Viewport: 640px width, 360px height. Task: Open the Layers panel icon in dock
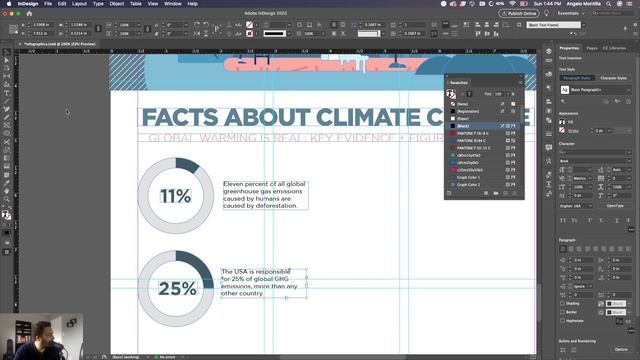[x=549, y=51]
